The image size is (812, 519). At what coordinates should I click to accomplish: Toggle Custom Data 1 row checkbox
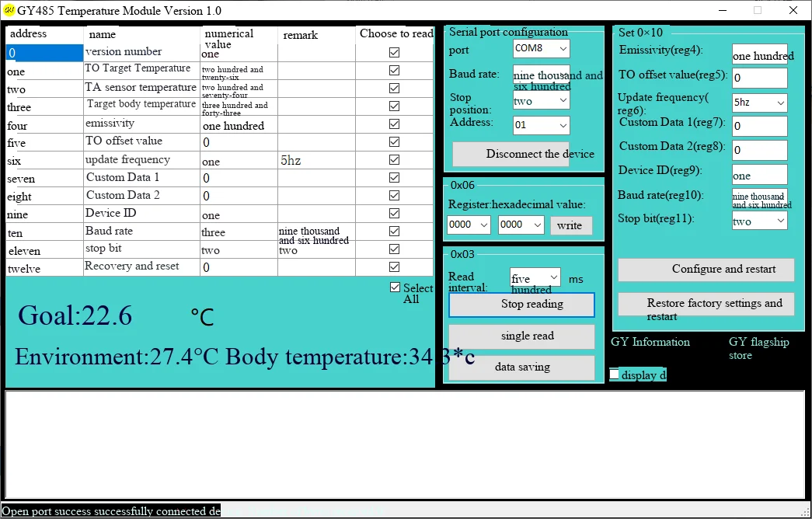[394, 178]
